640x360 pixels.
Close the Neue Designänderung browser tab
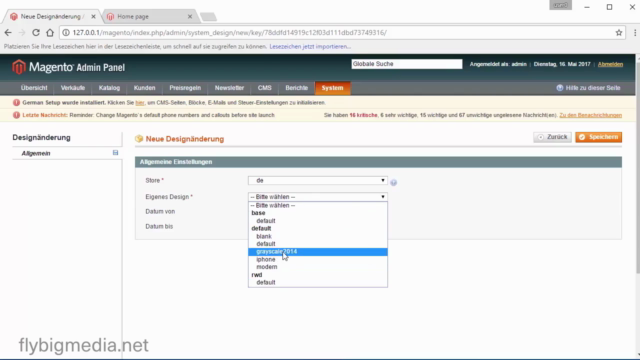pyautogui.click(x=93, y=17)
